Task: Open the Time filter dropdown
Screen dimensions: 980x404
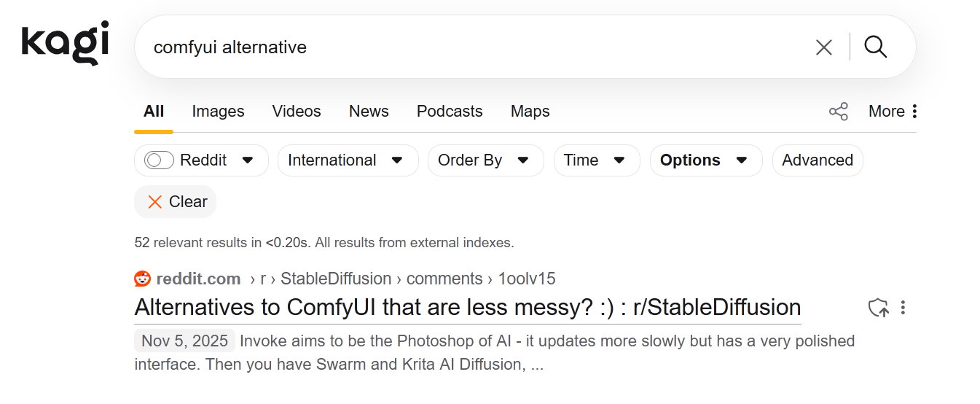Action: click(x=597, y=160)
